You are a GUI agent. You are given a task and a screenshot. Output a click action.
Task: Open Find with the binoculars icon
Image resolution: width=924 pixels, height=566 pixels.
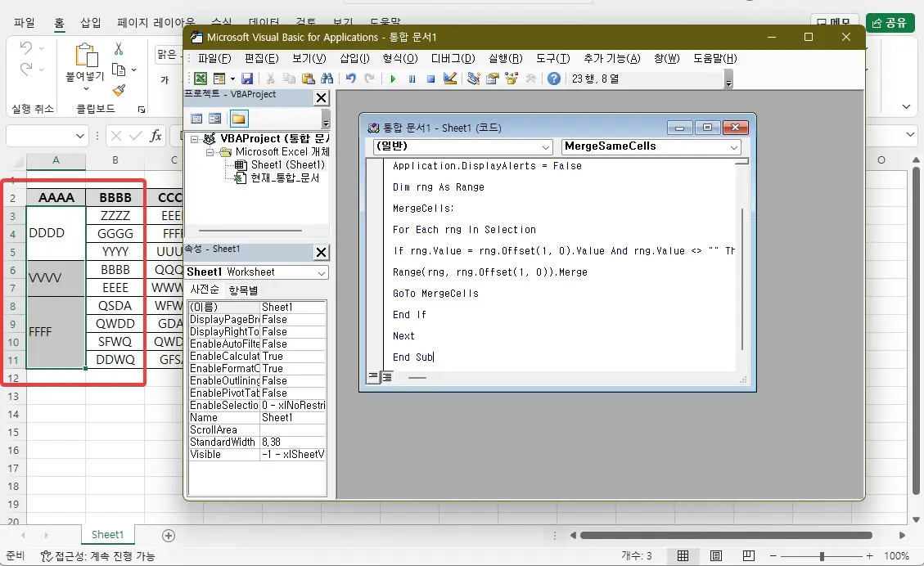click(x=327, y=79)
